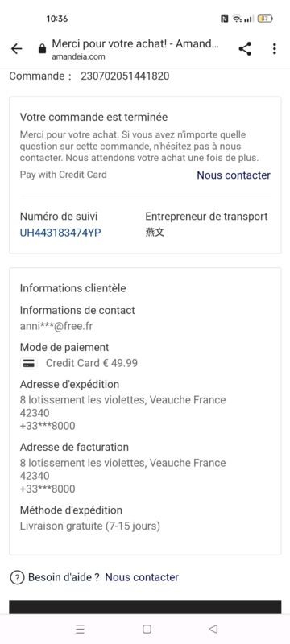Tap the Wi-Fi signal status icon
Viewport: 290px width, 644px height.
(x=237, y=19)
